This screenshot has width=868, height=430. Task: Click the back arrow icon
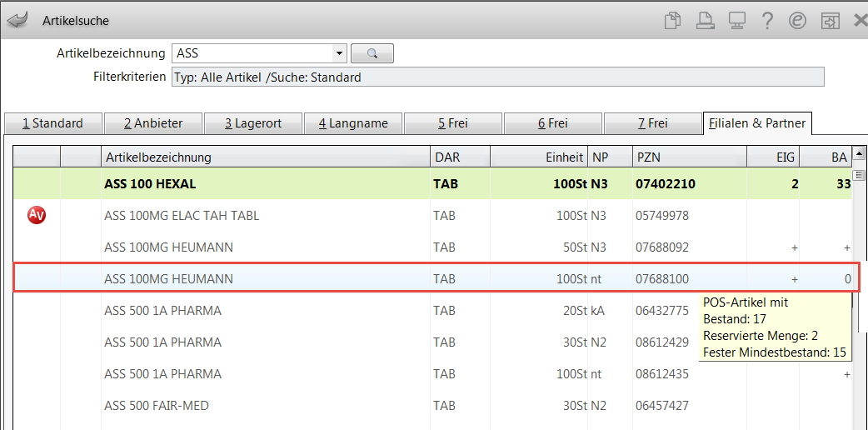coord(17,21)
